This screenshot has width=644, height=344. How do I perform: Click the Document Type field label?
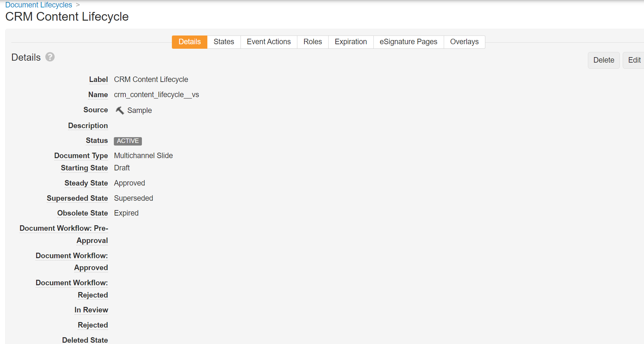tap(81, 156)
